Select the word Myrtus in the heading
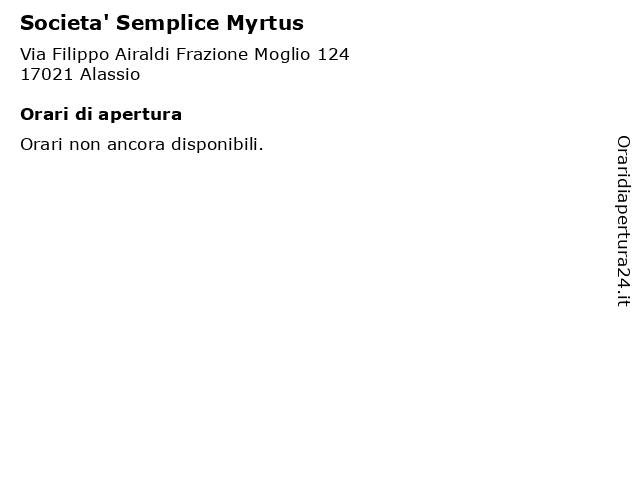This screenshot has width=640, height=480. 265,24
